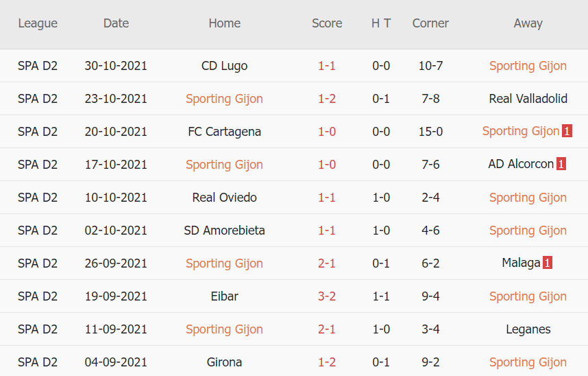Viewport: 588px width, 376px height.
Task: Click the 15-0 corner count
Action: coord(430,132)
